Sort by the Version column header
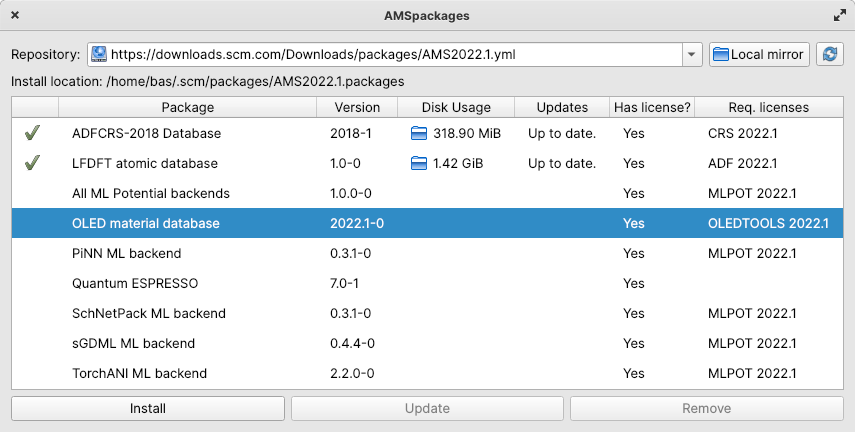This screenshot has width=855, height=432. (x=357, y=107)
